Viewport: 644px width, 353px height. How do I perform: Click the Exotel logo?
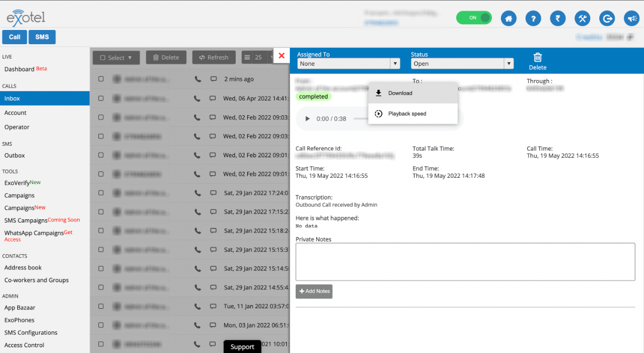26,17
